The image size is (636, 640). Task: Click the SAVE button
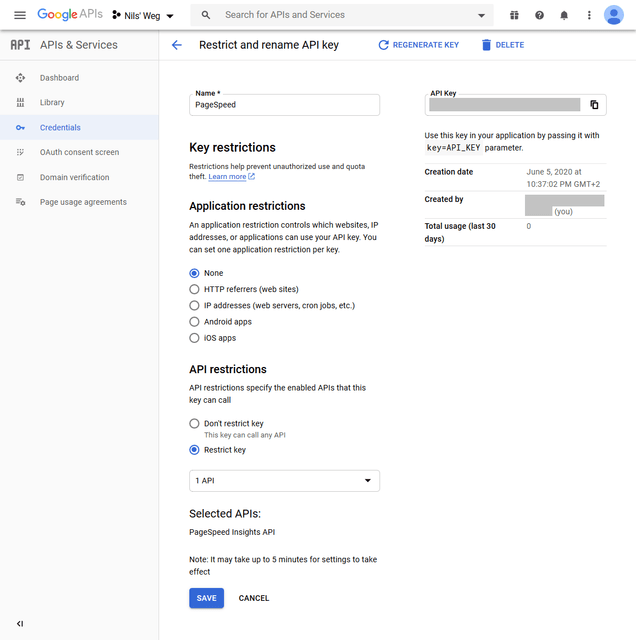[207, 598]
